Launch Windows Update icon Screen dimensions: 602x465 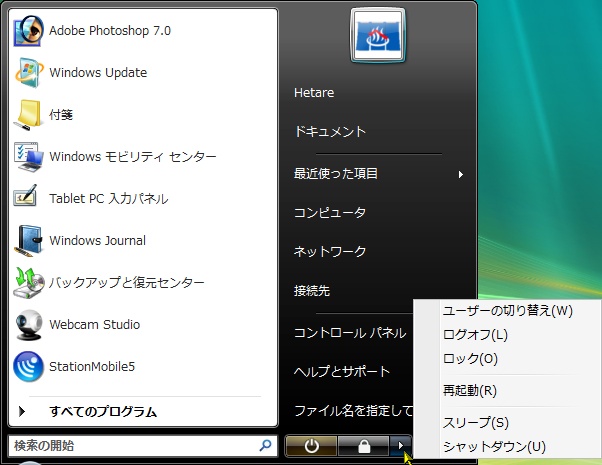(x=29, y=73)
